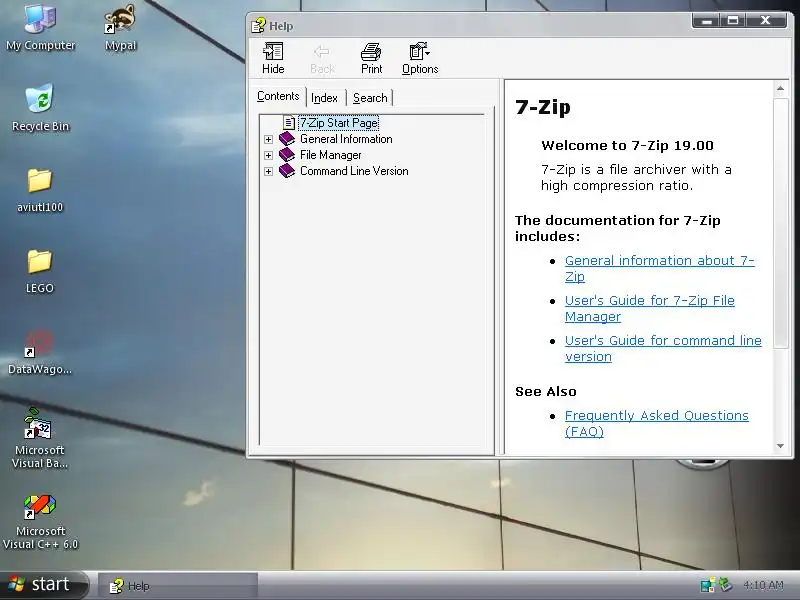Click the network tray icon
The image size is (800, 600).
[x=707, y=585]
